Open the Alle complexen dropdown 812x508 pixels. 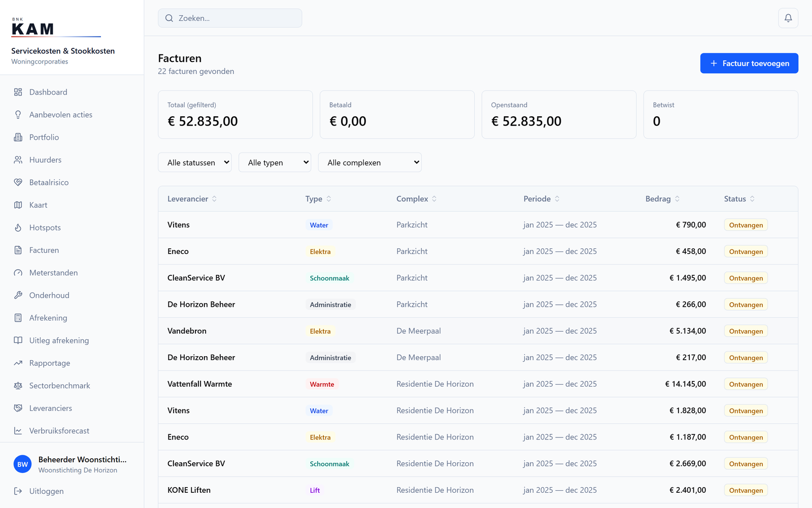click(370, 163)
